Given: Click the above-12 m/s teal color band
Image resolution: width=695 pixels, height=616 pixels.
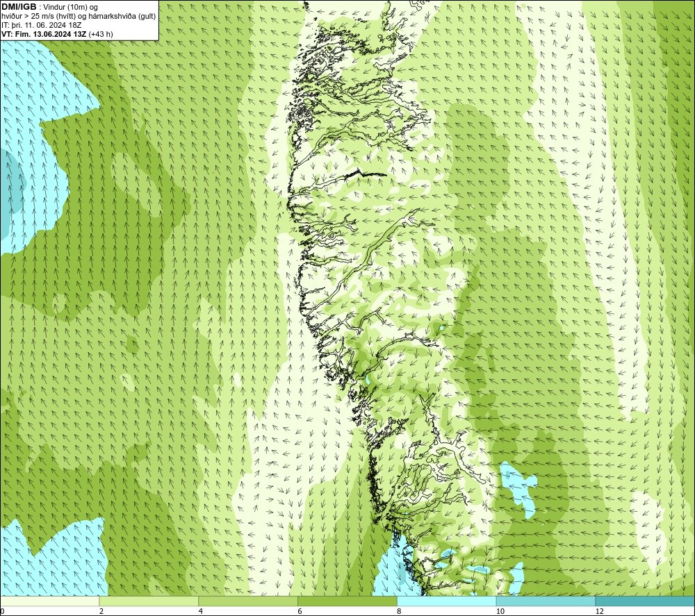Looking at the screenshot, I should [x=646, y=601].
